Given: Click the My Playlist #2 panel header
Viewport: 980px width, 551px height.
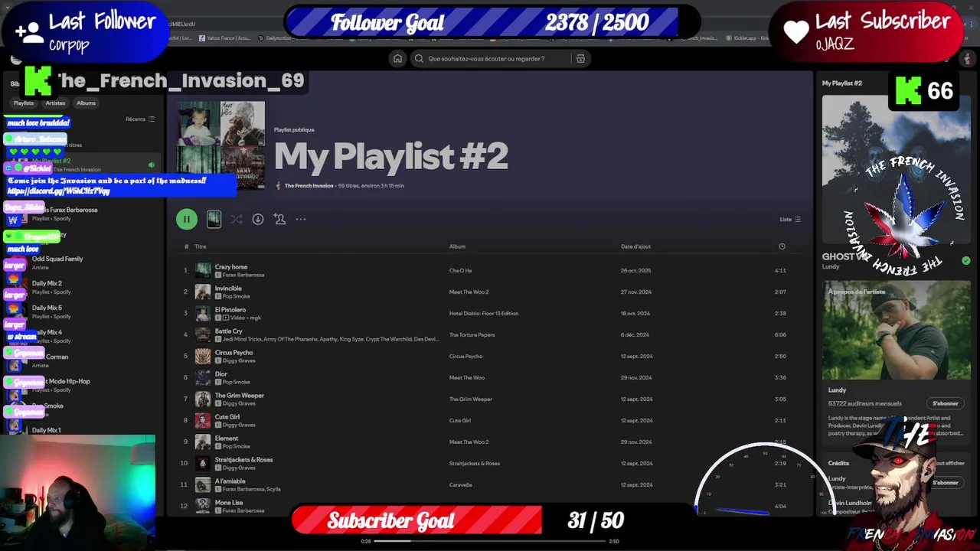Looking at the screenshot, I should [842, 83].
